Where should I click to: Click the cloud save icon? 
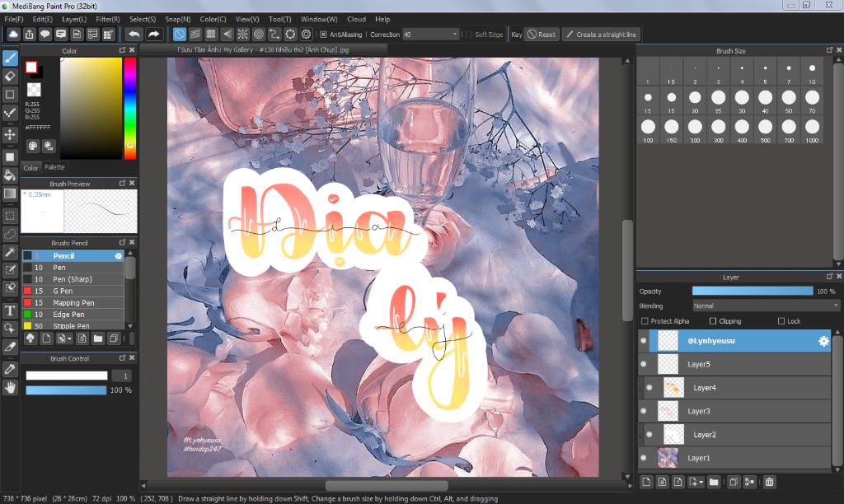coord(13,35)
